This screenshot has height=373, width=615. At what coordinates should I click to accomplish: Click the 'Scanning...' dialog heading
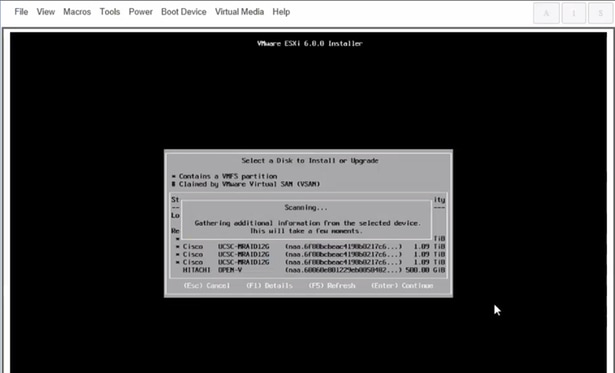pos(306,207)
